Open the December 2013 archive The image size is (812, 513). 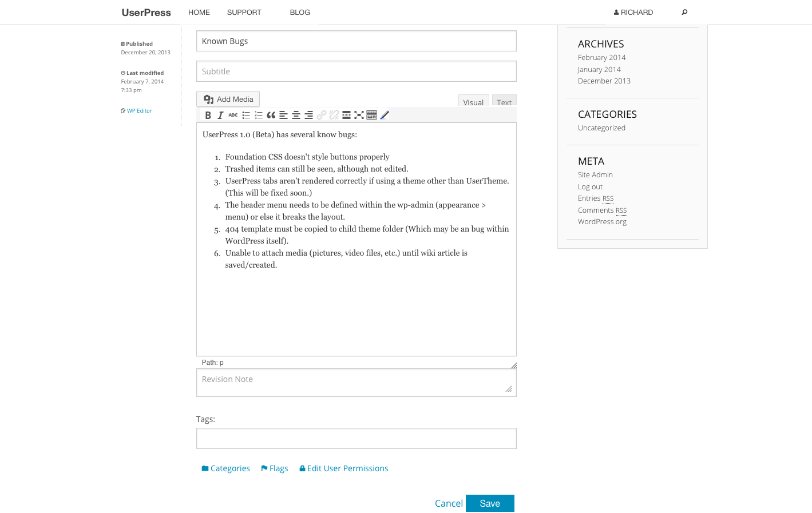click(604, 81)
